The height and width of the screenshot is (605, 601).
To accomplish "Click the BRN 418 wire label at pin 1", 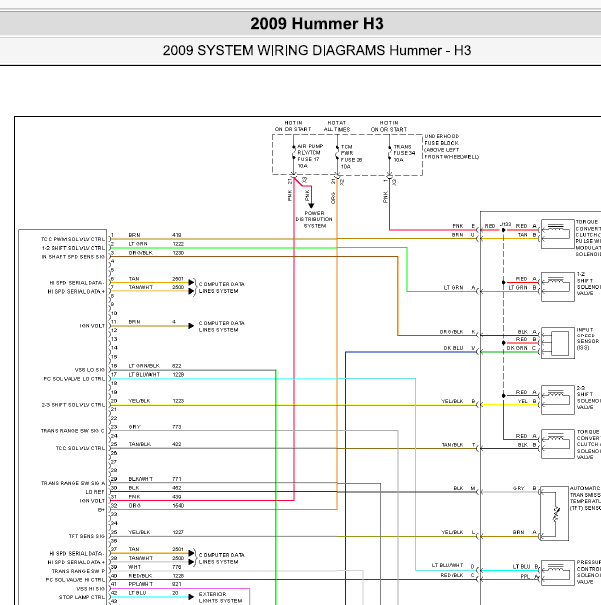I will point(155,235).
